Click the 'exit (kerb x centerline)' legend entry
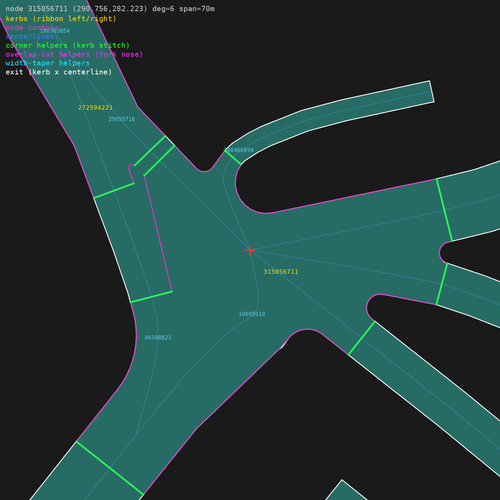 tap(59, 72)
